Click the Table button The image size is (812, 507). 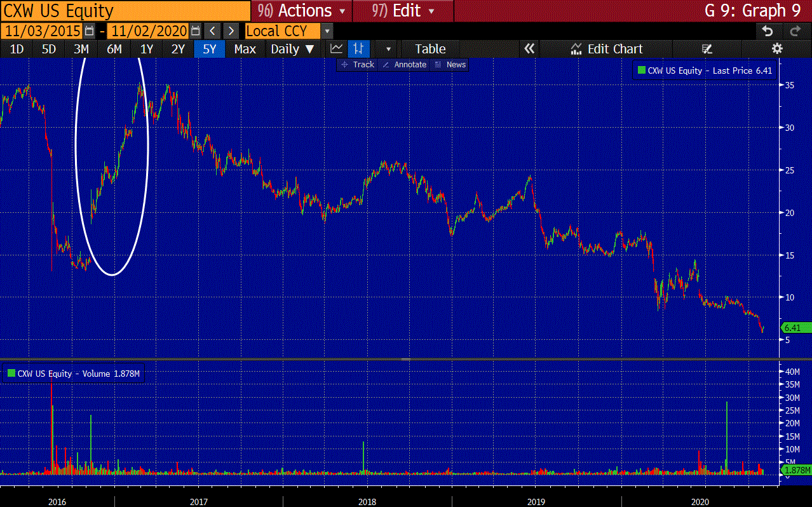[x=430, y=49]
